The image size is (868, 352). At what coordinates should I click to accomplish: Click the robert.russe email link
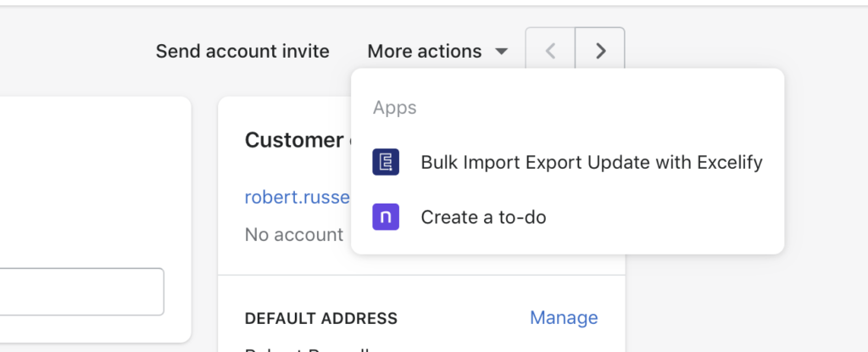click(x=298, y=198)
